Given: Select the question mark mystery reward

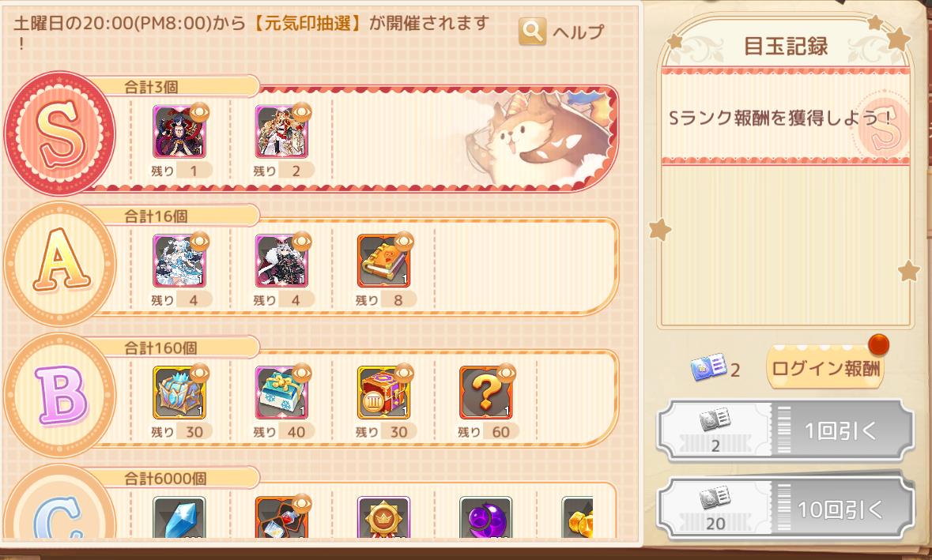Looking at the screenshot, I should click(485, 393).
